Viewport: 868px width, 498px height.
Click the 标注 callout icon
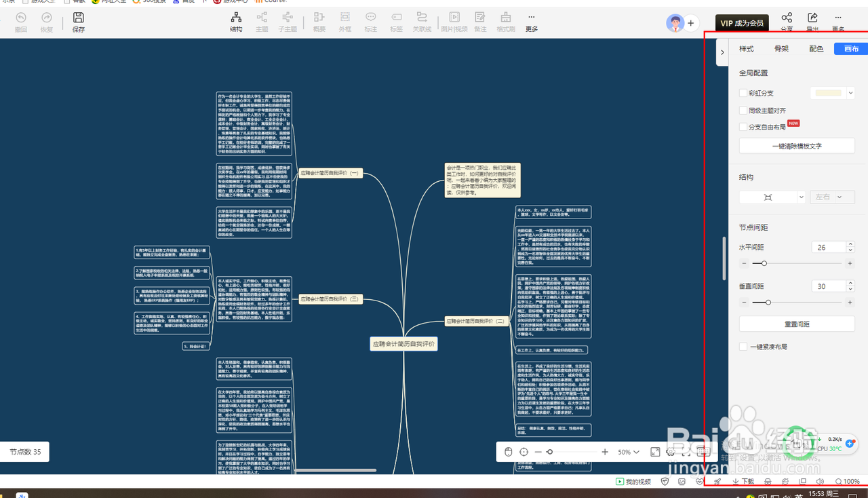(x=371, y=18)
